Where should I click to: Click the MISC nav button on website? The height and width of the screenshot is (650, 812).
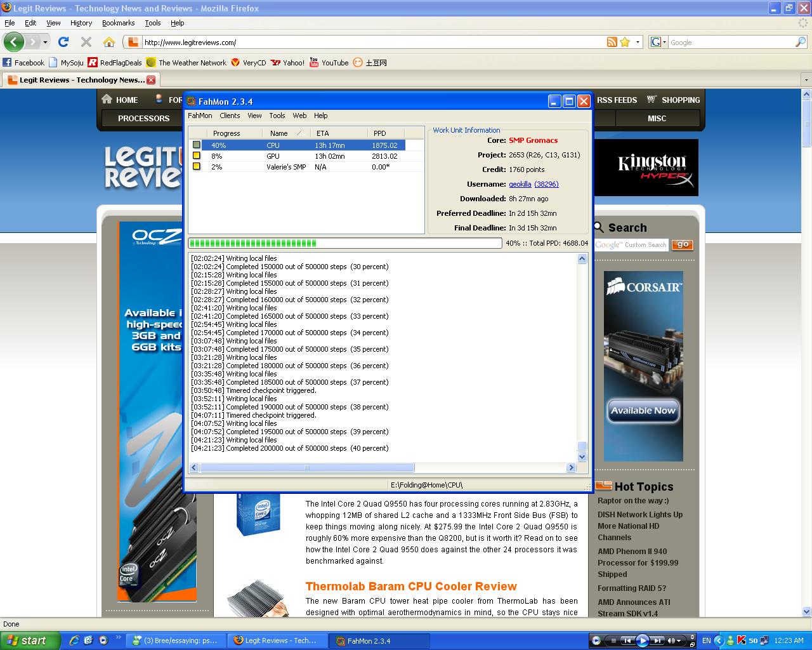[x=657, y=118]
